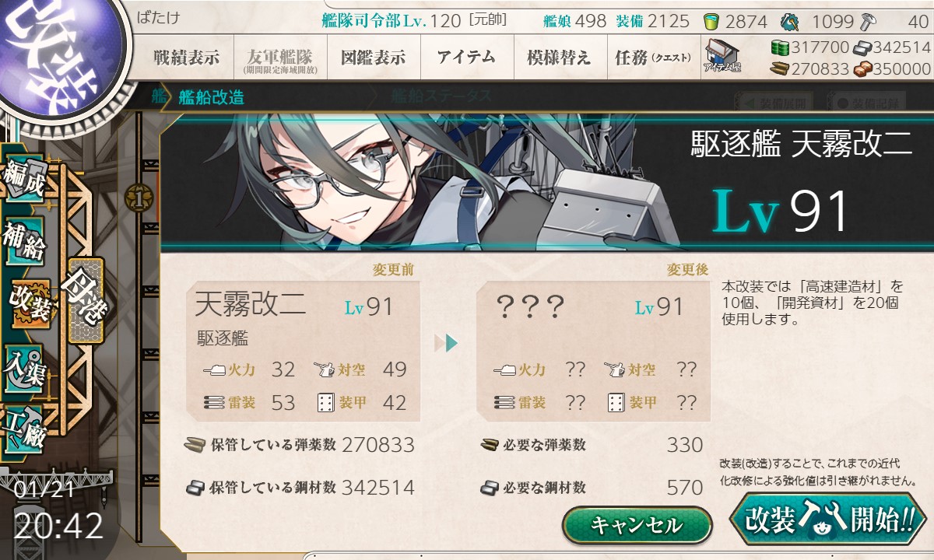Image resolution: width=934 pixels, height=560 pixels.
Task: Click the 装備展開 button behind dialog
Action: pyautogui.click(x=774, y=102)
